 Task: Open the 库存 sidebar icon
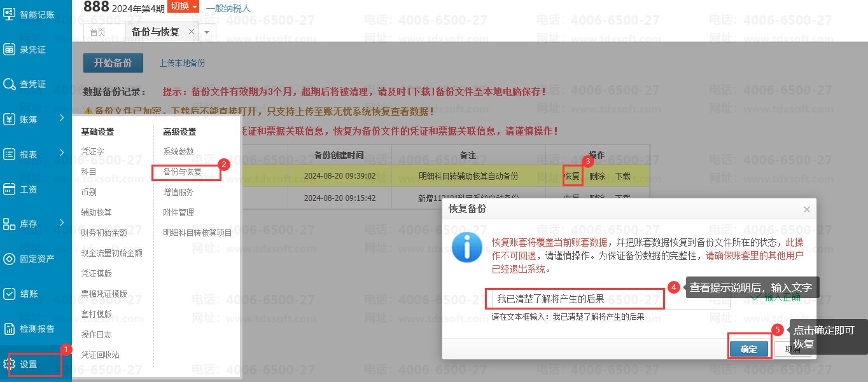coord(10,224)
